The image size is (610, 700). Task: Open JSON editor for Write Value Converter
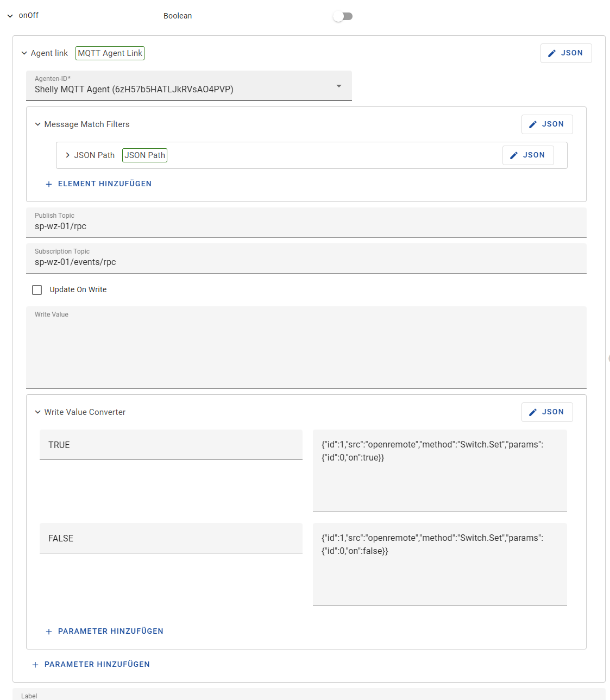tap(546, 412)
